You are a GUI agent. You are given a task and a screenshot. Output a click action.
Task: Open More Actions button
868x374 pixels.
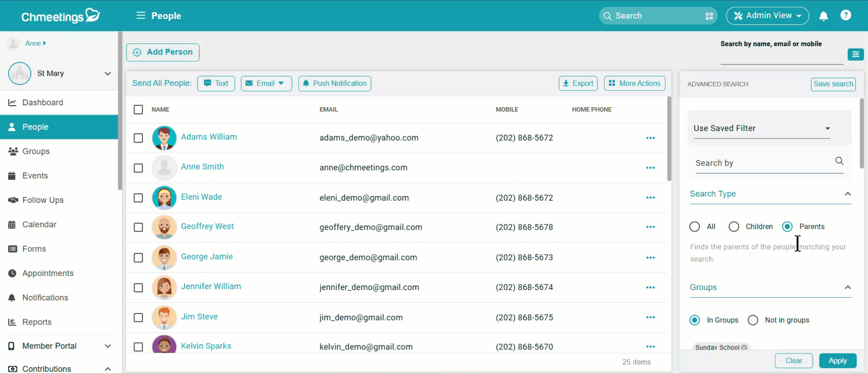coord(634,84)
